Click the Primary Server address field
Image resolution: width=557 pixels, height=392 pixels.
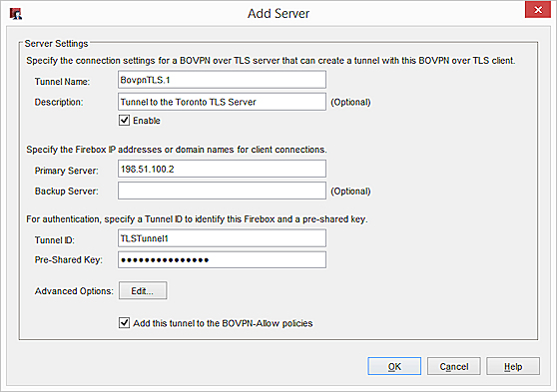[x=222, y=169]
